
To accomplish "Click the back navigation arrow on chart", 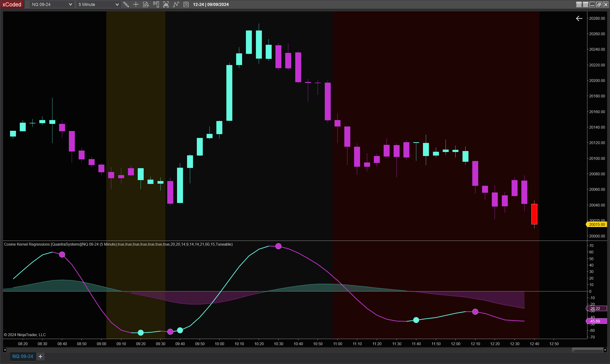I will tap(579, 18).
